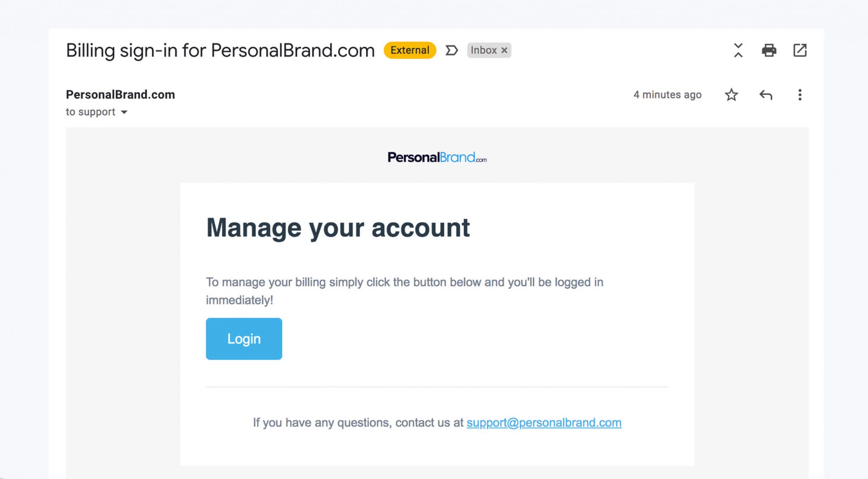This screenshot has height=479, width=868.
Task: Click the yellow External badge
Action: [x=409, y=50]
